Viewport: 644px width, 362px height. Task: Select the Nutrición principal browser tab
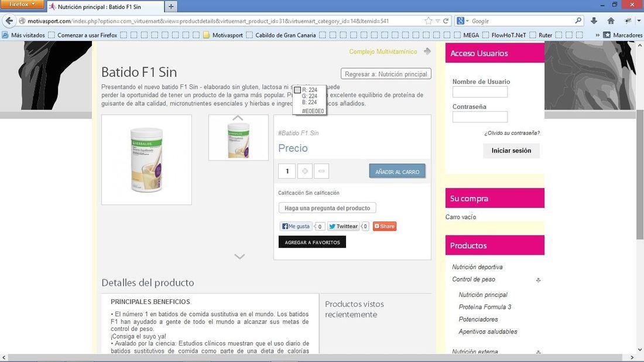tap(105, 6)
